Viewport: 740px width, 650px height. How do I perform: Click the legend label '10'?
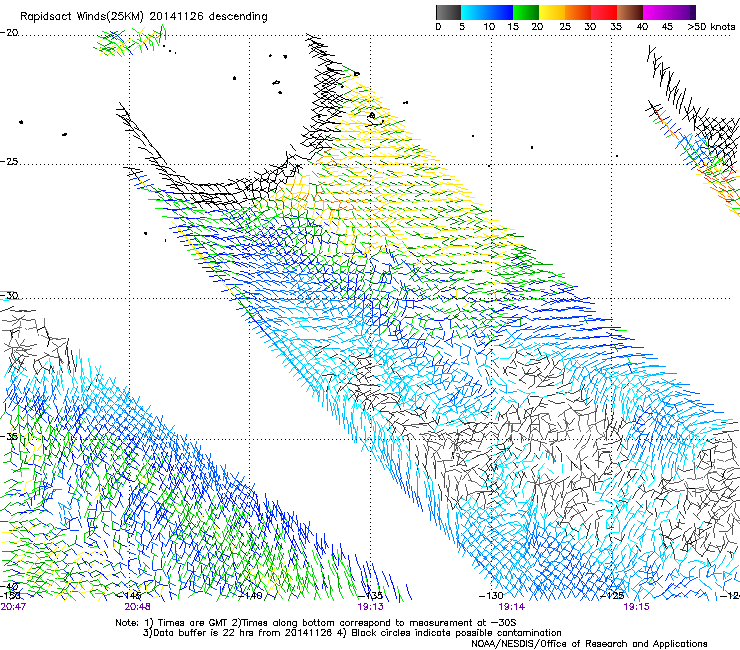click(x=489, y=26)
